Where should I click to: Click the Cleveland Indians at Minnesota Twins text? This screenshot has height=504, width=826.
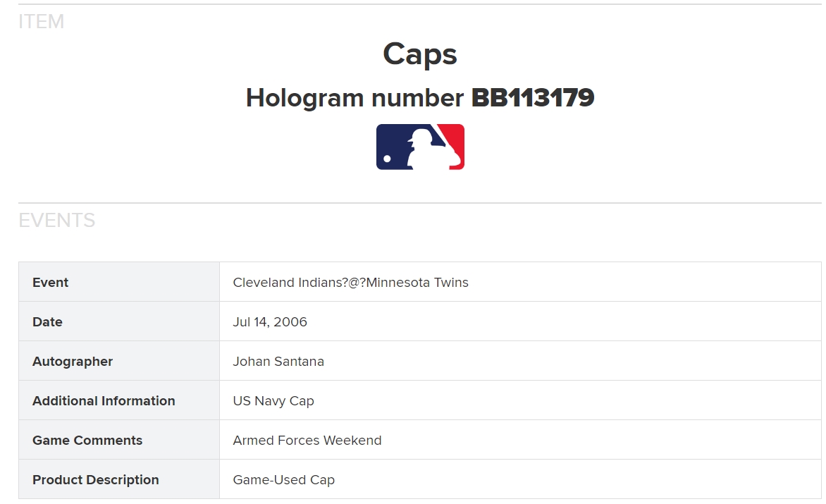point(351,282)
